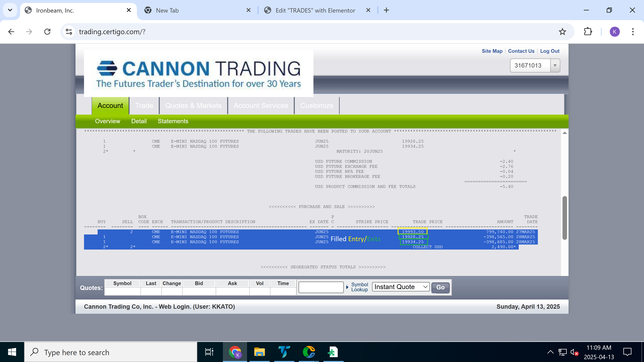This screenshot has width=644, height=362.
Task: Open Task View on the taskbar
Action: point(209,352)
